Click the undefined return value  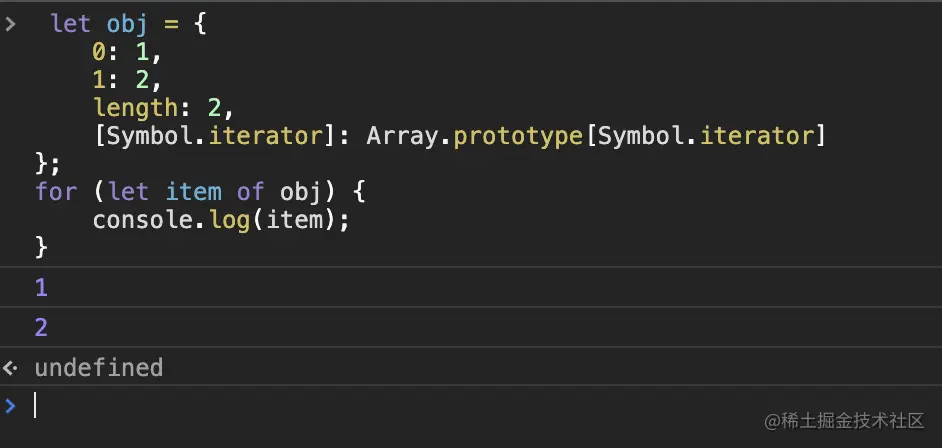click(98, 368)
